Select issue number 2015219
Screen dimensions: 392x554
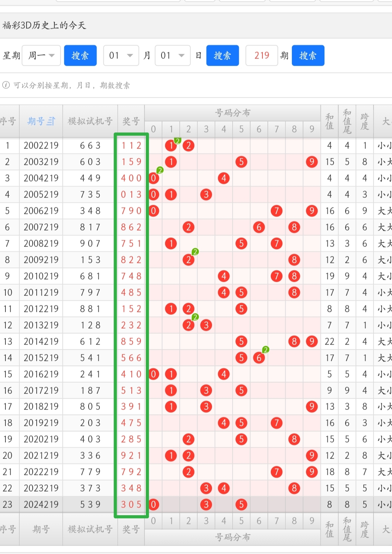tap(41, 358)
